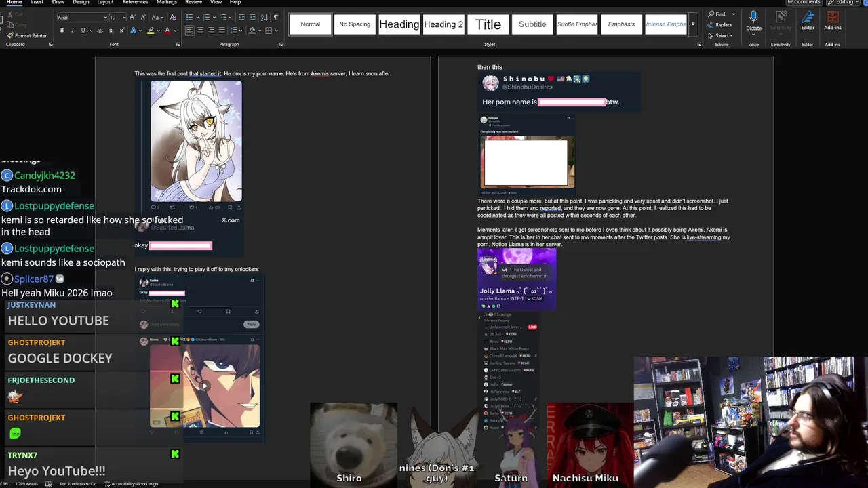868x488 pixels.
Task: Toggle Text Predictions status
Action: point(77,484)
